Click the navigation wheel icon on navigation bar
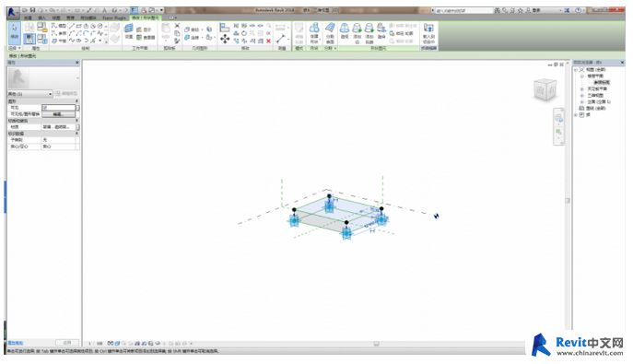Image resolution: width=633 pixels, height=364 pixels. pos(558,118)
